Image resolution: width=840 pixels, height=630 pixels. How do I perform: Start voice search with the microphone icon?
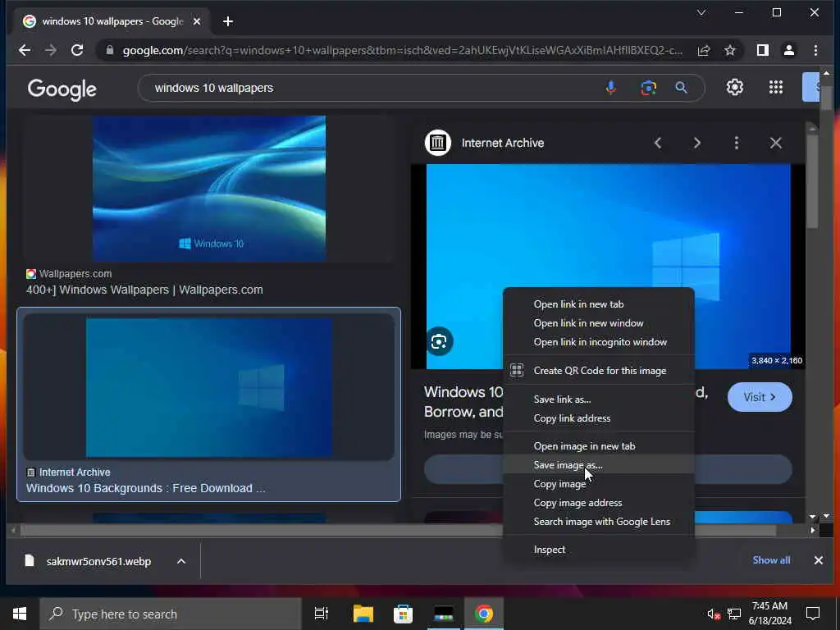pyautogui.click(x=610, y=87)
